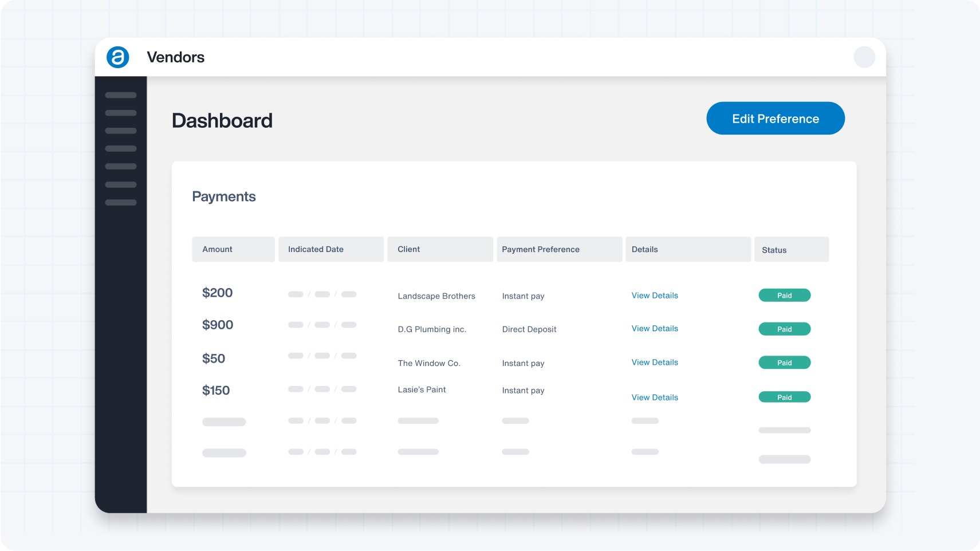Select the $50 payment amount
The width and height of the screenshot is (980, 551).
[214, 359]
